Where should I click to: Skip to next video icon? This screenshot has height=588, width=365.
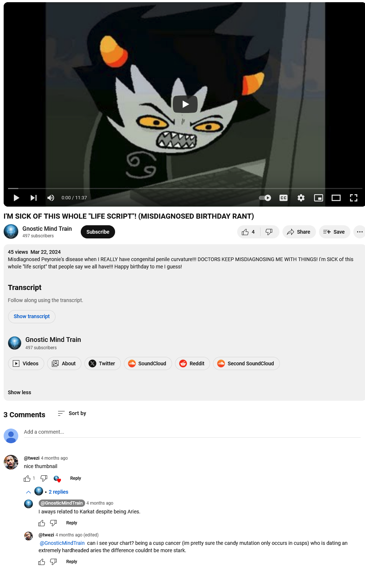pyautogui.click(x=34, y=198)
